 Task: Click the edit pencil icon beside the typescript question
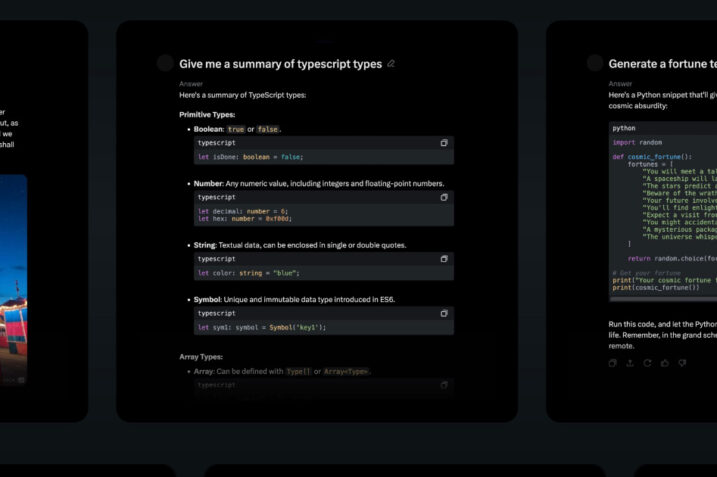(x=391, y=64)
